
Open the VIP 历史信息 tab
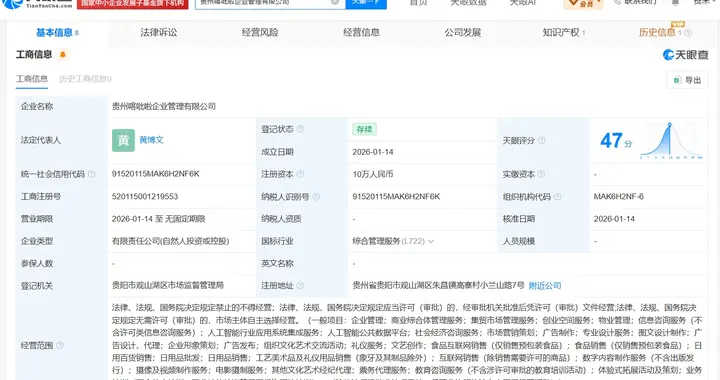[660, 33]
